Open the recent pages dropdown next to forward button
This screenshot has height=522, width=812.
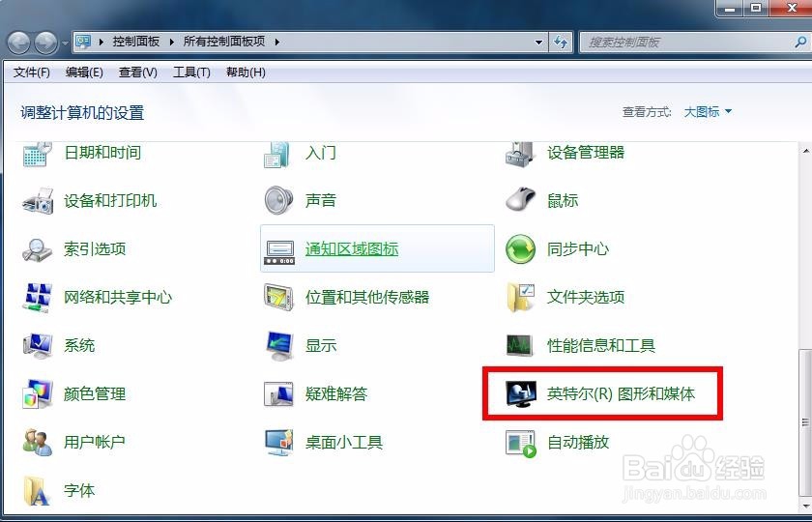click(66, 43)
